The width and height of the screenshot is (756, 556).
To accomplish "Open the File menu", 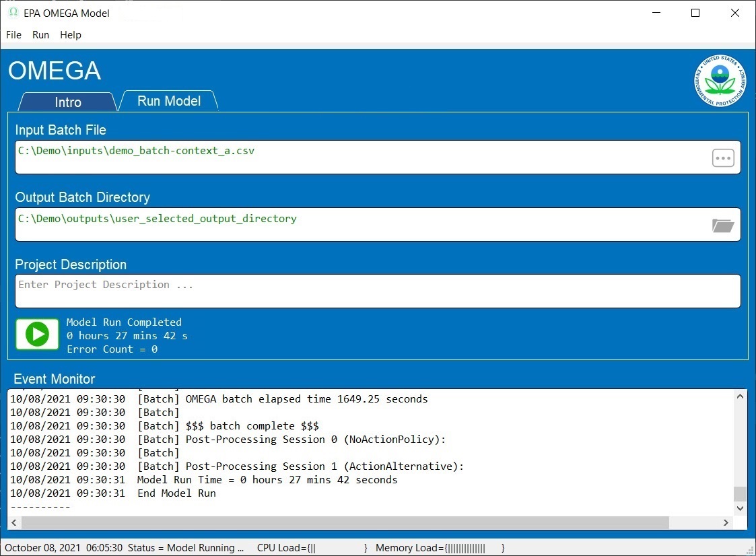I will pyautogui.click(x=13, y=35).
